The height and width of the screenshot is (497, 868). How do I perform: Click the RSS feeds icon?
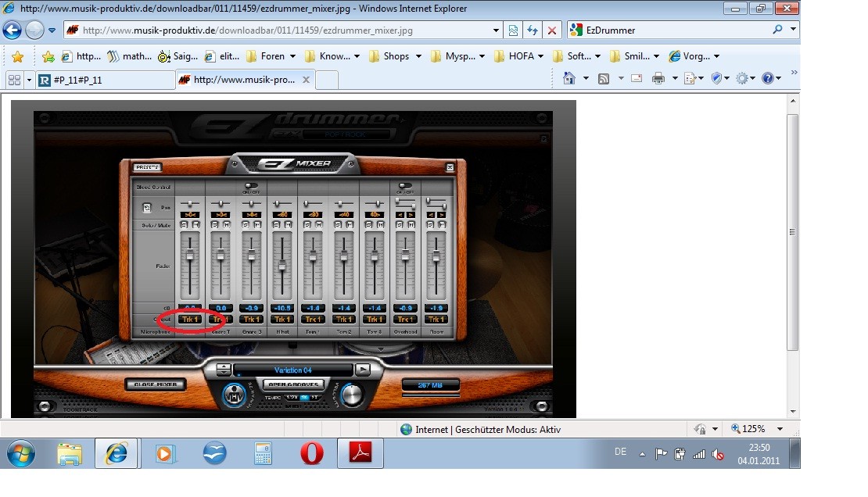[x=604, y=79]
